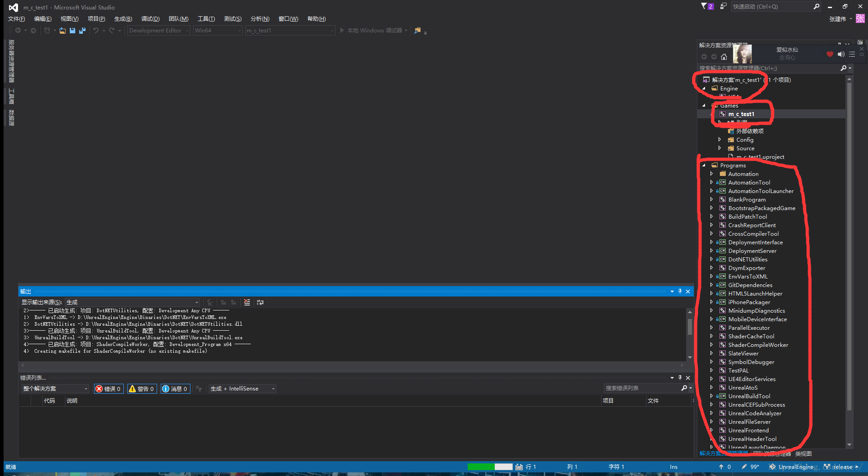This screenshot has width=868, height=476.
Task: Expand the UnrealBuildTool project node
Action: click(x=712, y=396)
